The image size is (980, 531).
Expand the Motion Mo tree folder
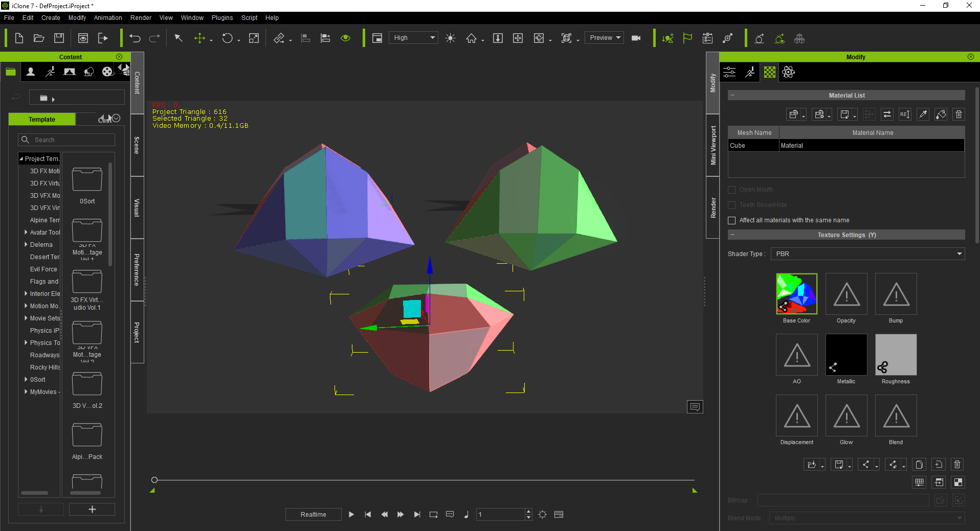[26, 306]
